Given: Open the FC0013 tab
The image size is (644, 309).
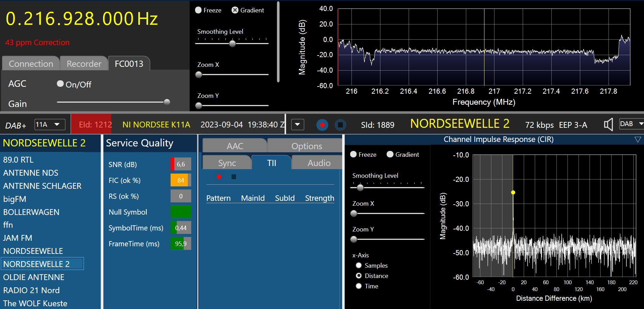Looking at the screenshot, I should pyautogui.click(x=129, y=64).
